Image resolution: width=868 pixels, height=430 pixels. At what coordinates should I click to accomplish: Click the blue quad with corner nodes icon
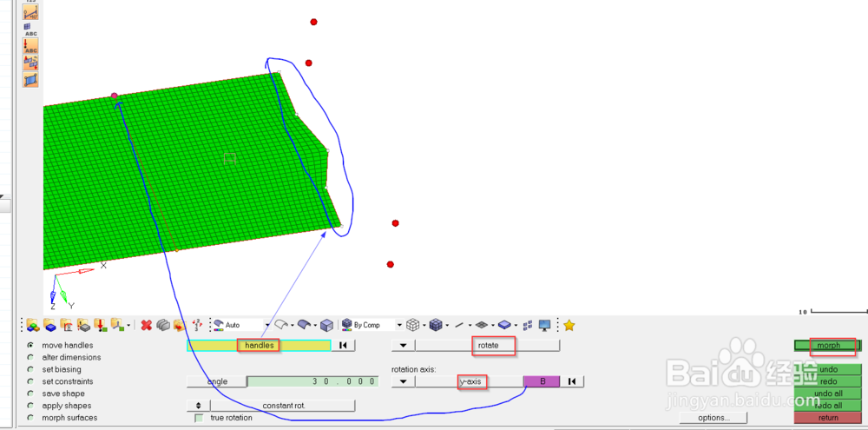click(30, 79)
